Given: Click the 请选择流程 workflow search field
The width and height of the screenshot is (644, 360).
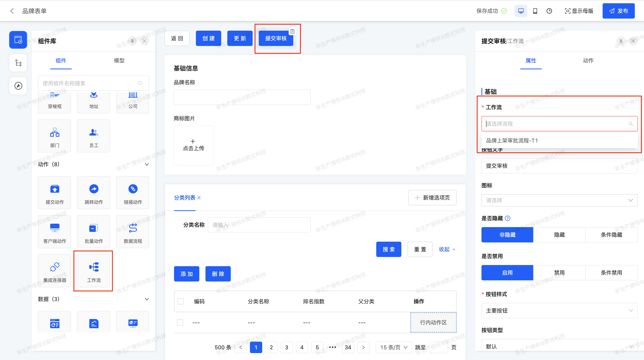Looking at the screenshot, I should coord(559,124).
